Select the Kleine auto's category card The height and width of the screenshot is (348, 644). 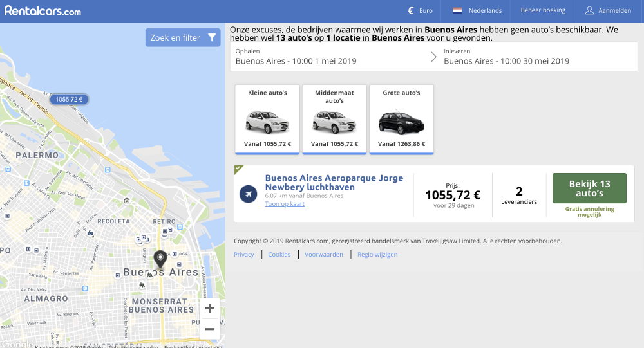click(x=267, y=119)
